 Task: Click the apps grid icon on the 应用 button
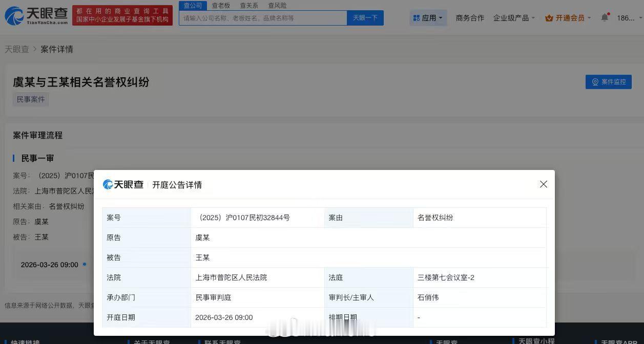coord(416,17)
